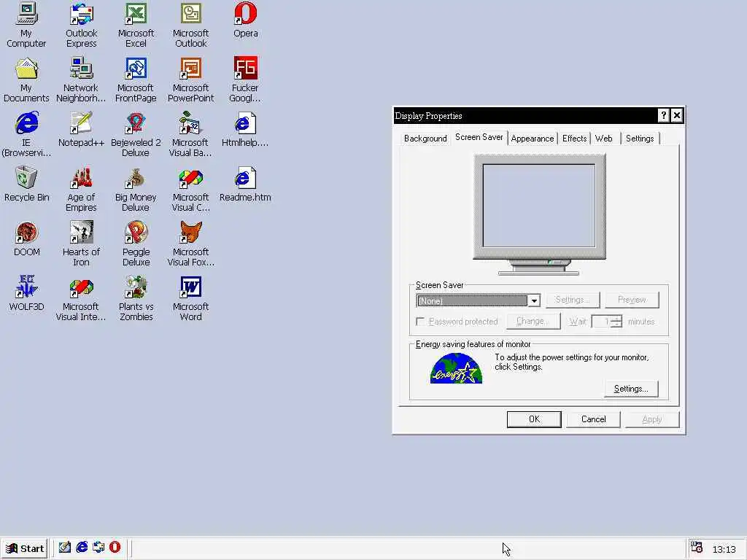The width and height of the screenshot is (747, 560).
Task: Switch to the Background tab
Action: point(425,139)
